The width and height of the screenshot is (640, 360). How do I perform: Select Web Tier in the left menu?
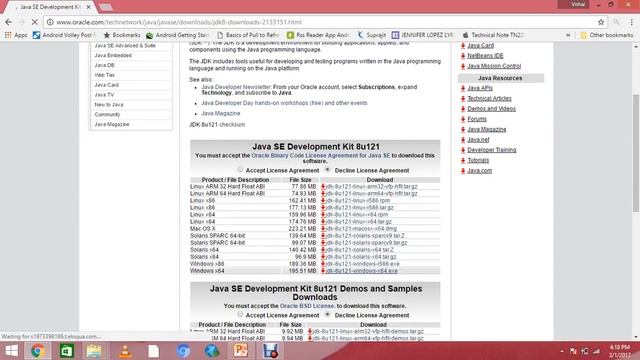click(x=104, y=75)
